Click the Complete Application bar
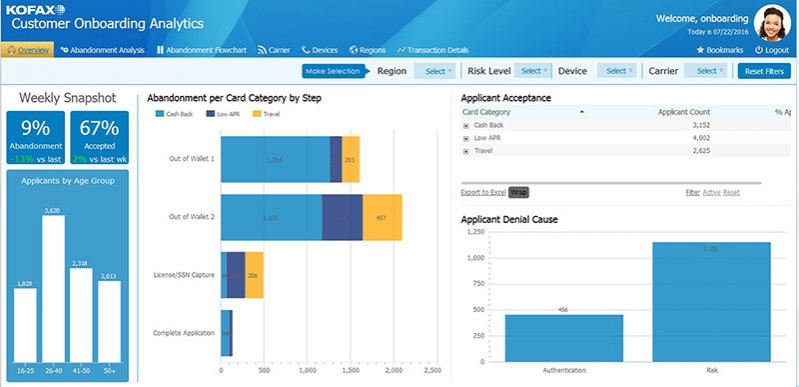 [227, 333]
